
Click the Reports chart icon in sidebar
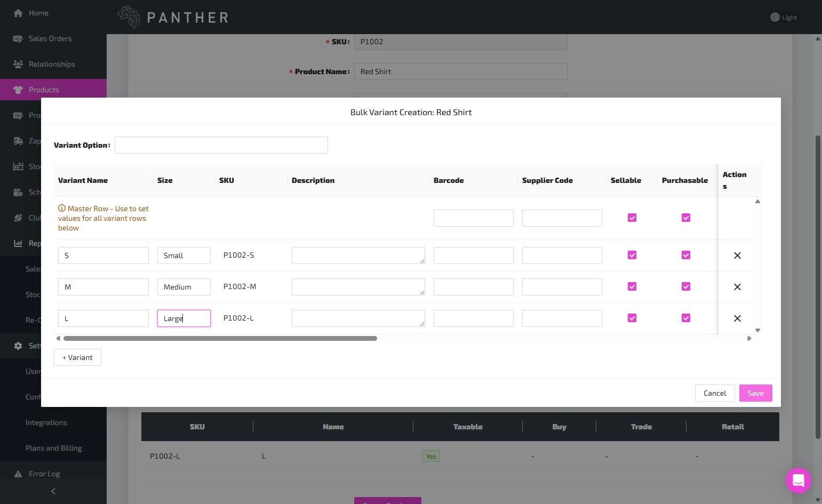pyautogui.click(x=18, y=243)
